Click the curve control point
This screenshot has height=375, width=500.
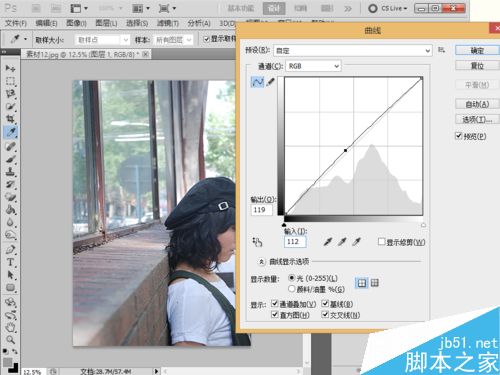point(346,150)
